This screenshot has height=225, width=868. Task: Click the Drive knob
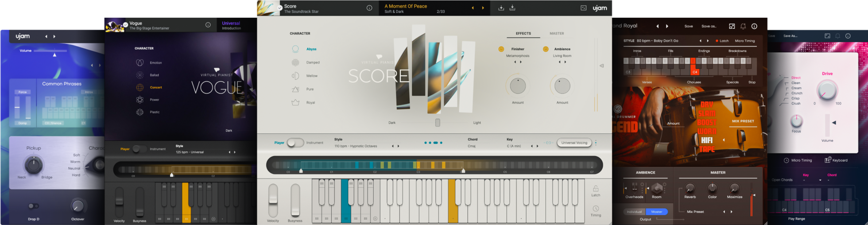tap(827, 91)
